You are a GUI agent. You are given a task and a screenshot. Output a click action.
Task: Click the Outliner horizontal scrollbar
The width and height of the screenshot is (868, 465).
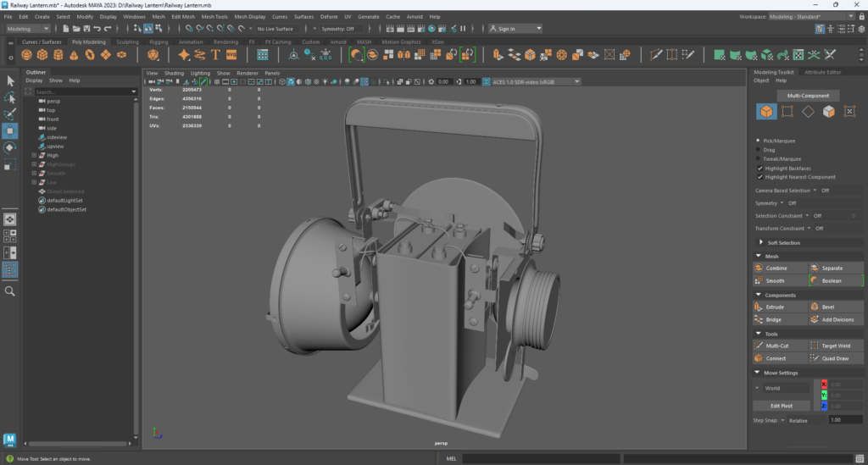[77, 444]
